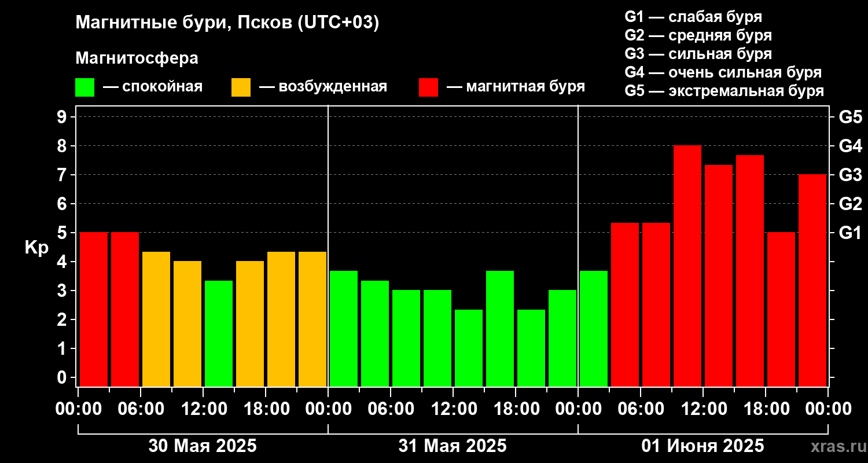The height and width of the screenshot is (463, 868).
Task: Click the red 15:00–18:00 bar on 01 Июня
Action: click(750, 271)
